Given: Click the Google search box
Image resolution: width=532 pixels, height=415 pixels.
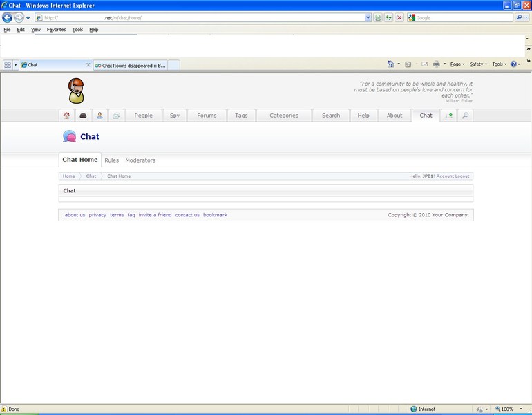Looking at the screenshot, I should click(x=464, y=18).
